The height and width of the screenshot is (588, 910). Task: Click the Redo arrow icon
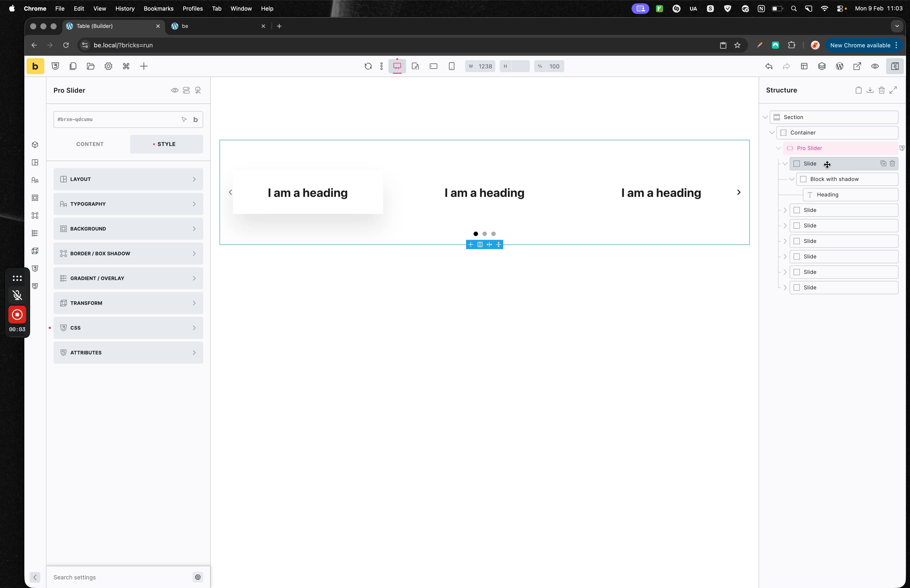point(786,66)
